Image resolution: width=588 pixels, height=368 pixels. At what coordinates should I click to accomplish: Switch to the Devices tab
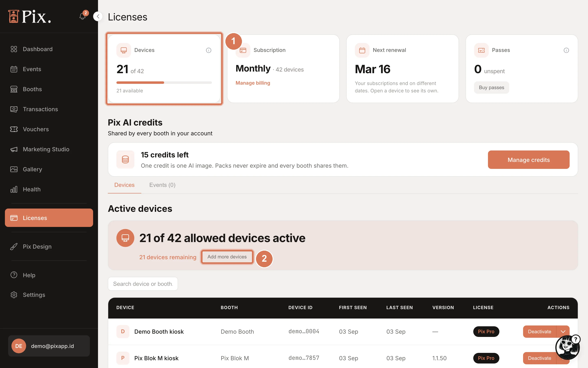click(124, 185)
